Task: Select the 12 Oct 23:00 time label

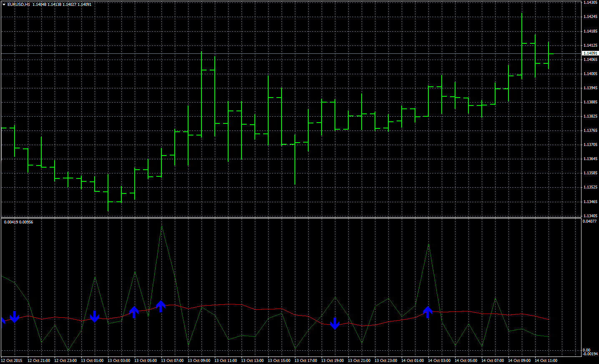Action: [65, 361]
